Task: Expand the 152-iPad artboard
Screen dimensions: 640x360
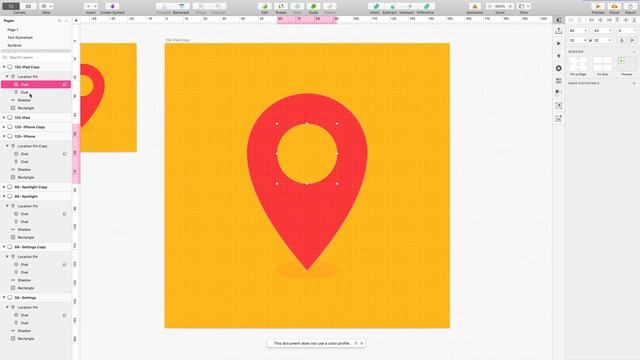Action: coord(4,118)
